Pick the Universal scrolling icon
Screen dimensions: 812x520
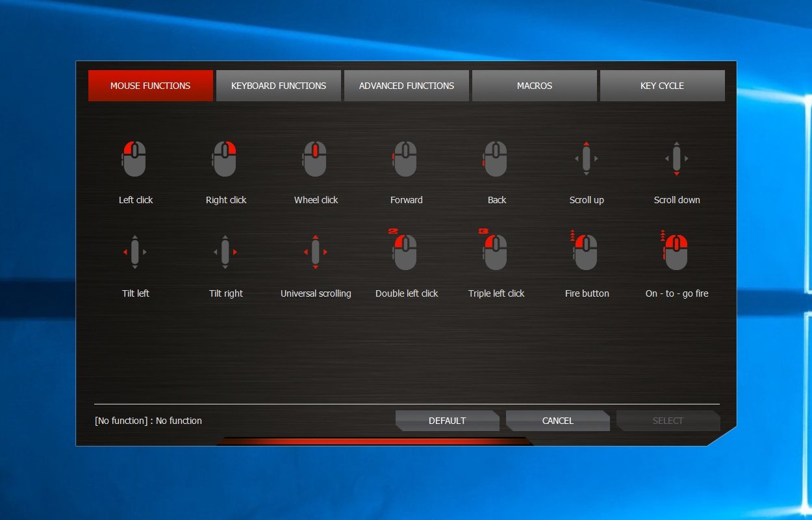(x=315, y=252)
